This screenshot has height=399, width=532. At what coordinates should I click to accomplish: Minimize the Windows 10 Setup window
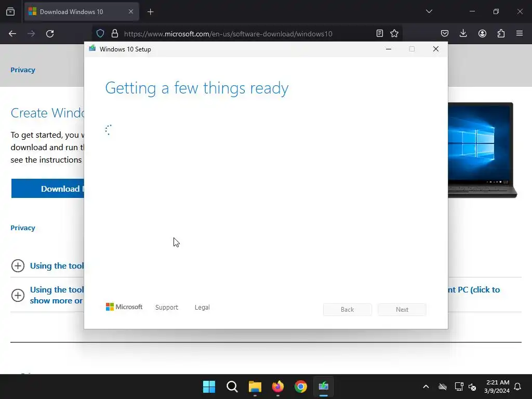tap(389, 49)
